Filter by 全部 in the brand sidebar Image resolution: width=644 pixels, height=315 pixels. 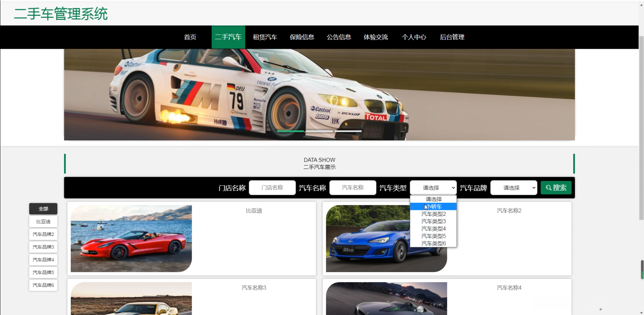(x=43, y=209)
